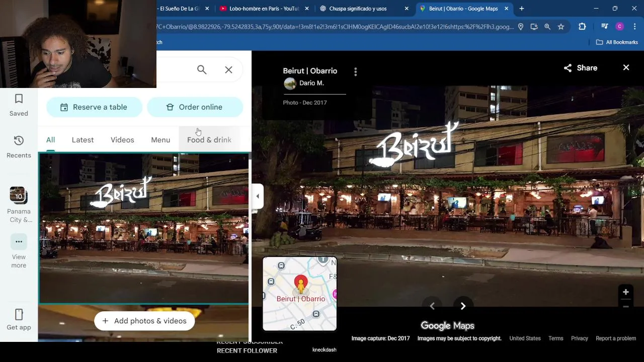Viewport: 644px width, 362px height.
Task: Click the install app icon in address bar
Action: coord(534,27)
